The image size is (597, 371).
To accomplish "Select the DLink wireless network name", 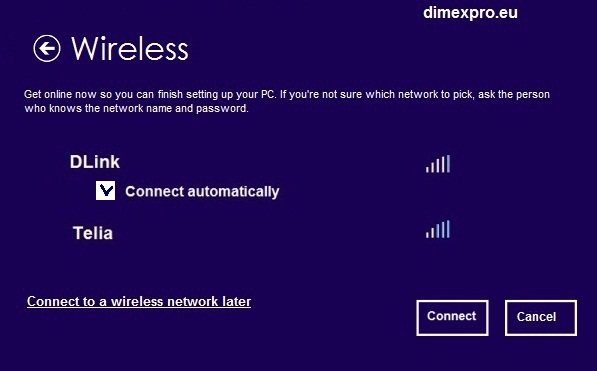I will click(x=94, y=162).
